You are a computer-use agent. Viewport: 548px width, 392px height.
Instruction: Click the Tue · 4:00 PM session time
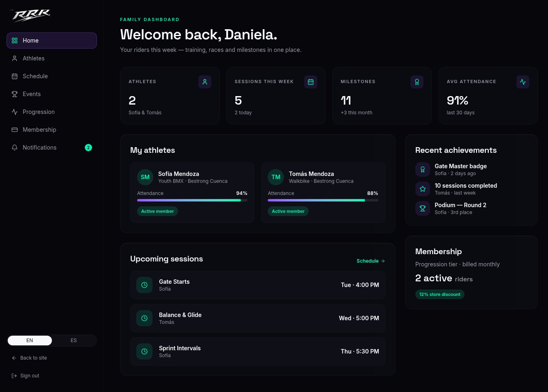point(360,285)
